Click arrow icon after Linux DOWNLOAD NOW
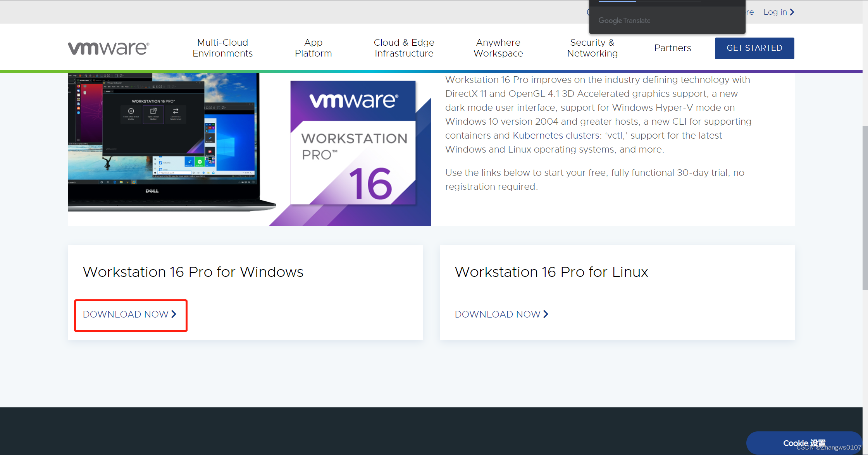The image size is (868, 455). click(546, 314)
